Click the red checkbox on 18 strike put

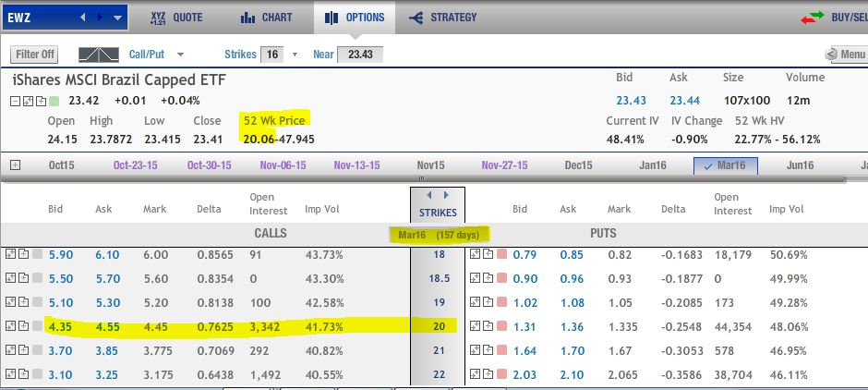(502, 254)
